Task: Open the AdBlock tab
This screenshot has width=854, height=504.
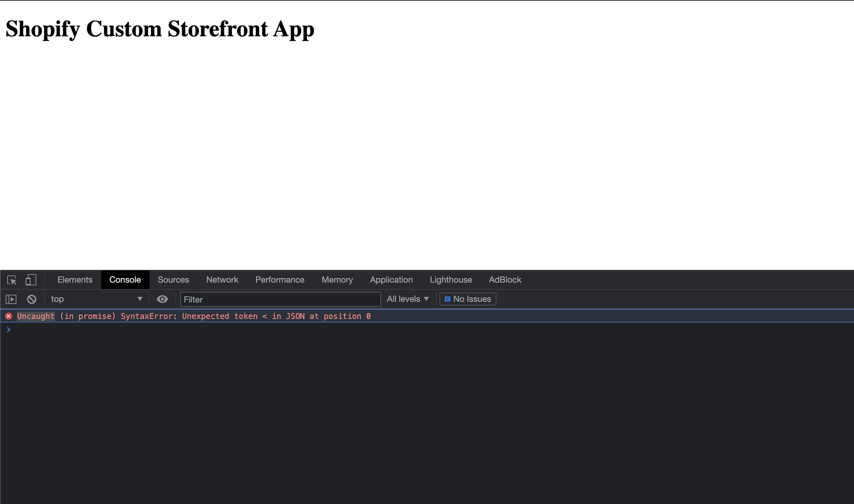Action: [505, 280]
